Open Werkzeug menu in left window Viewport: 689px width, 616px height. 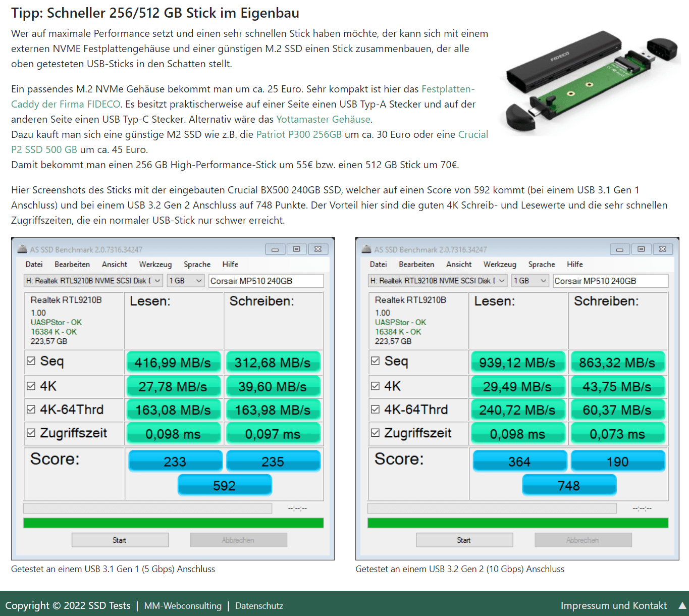pyautogui.click(x=155, y=264)
